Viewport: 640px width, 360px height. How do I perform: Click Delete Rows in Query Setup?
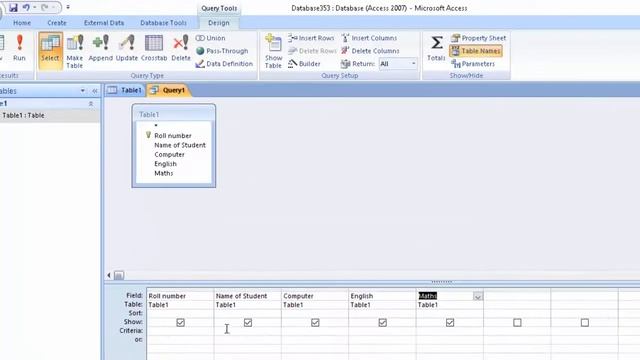312,51
